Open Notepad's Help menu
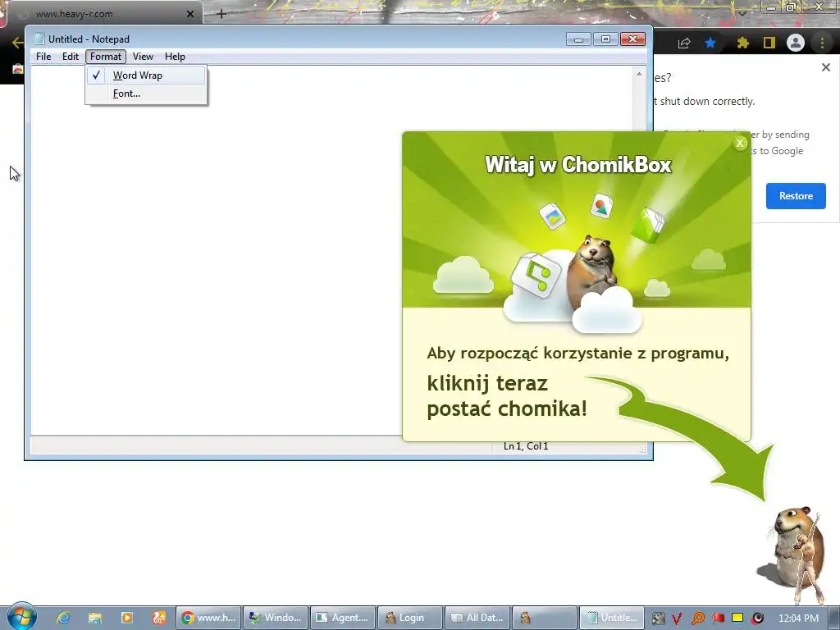Viewport: 840px width, 630px height. (x=175, y=57)
